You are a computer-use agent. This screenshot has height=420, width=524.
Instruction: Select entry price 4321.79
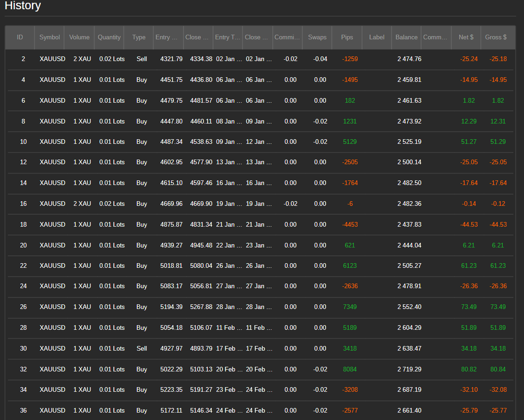pyautogui.click(x=172, y=59)
